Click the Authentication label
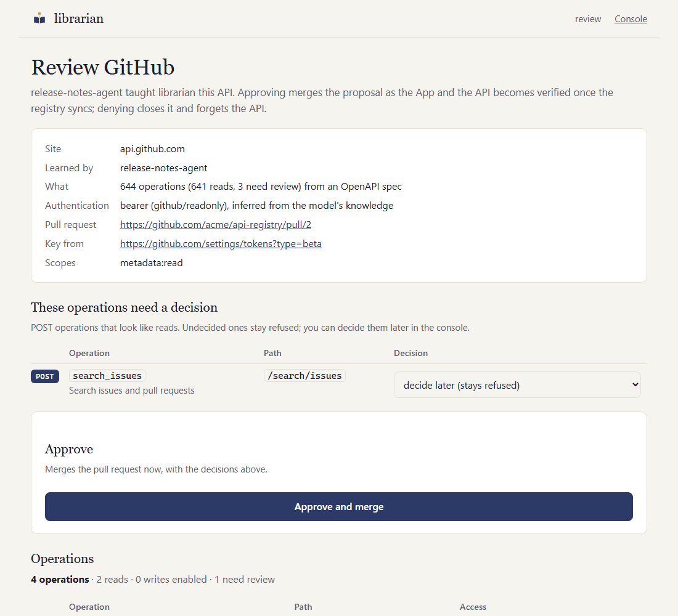This screenshot has height=616, width=678. (77, 205)
